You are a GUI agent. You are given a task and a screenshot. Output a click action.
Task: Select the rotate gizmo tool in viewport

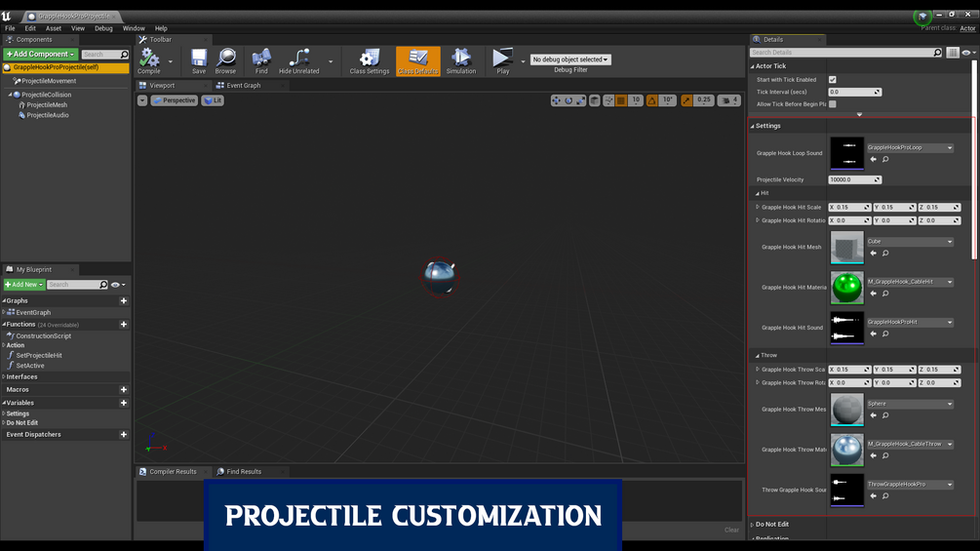(x=568, y=100)
